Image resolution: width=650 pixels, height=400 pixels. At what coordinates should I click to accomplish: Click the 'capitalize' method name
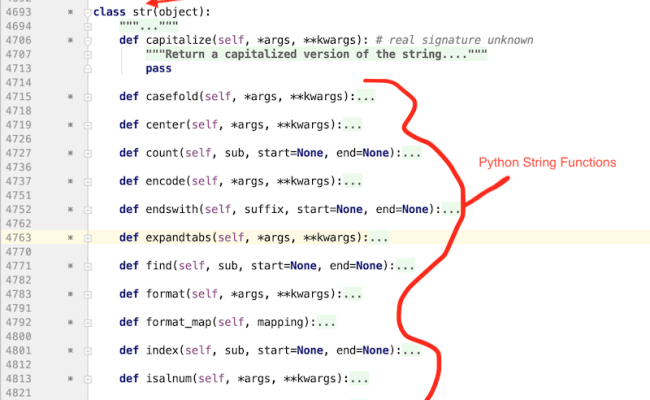coord(179,40)
